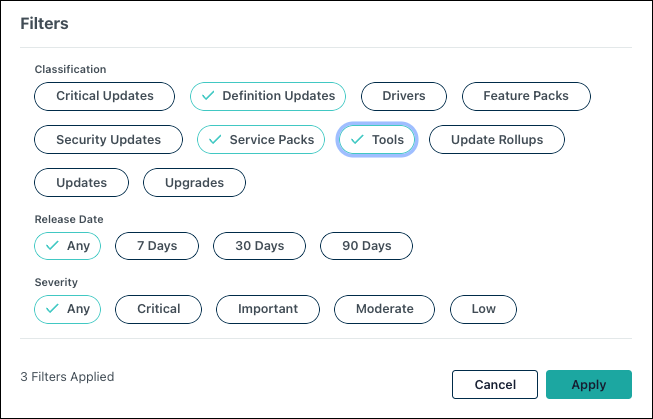This screenshot has height=419, width=653.
Task: Enable the Updates classification chip
Action: pos(82,183)
